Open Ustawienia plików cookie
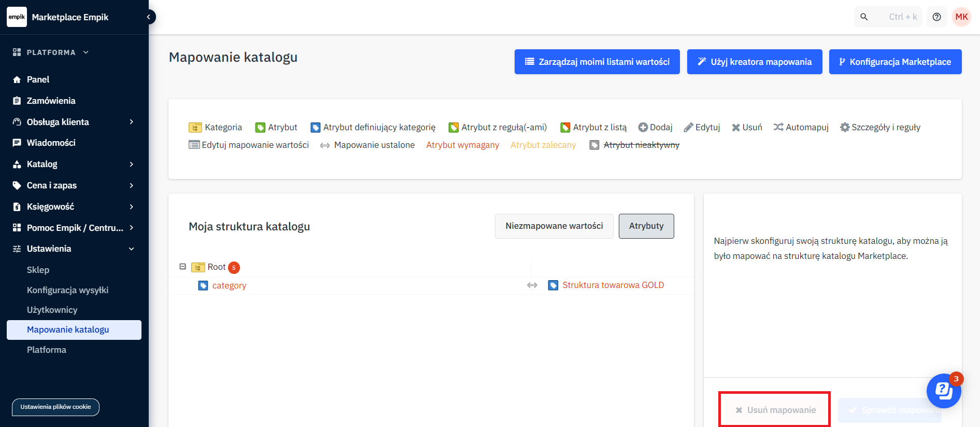Image resolution: width=980 pixels, height=427 pixels. 55,407
